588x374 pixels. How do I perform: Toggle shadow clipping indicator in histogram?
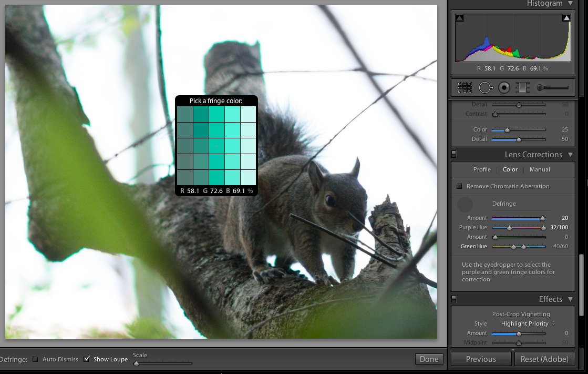pyautogui.click(x=460, y=18)
